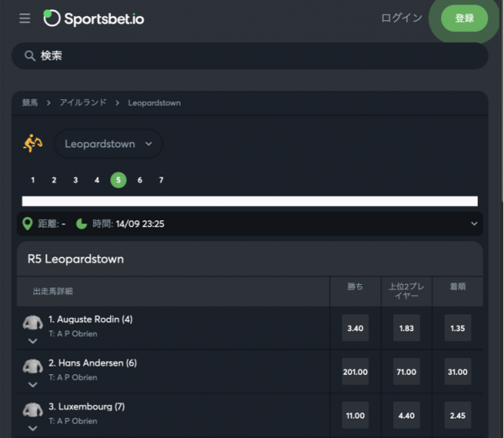
Task: Open the hamburger menu
Action: point(24,18)
